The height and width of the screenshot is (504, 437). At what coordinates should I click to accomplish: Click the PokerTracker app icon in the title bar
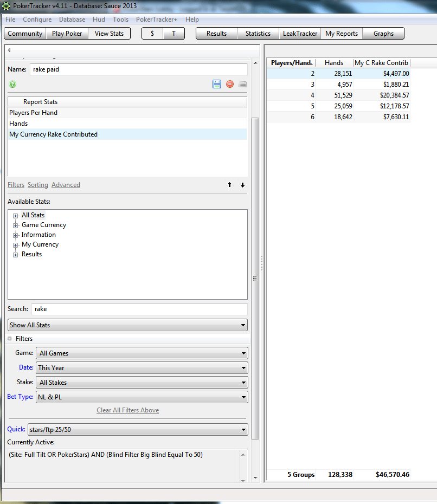(x=6, y=6)
